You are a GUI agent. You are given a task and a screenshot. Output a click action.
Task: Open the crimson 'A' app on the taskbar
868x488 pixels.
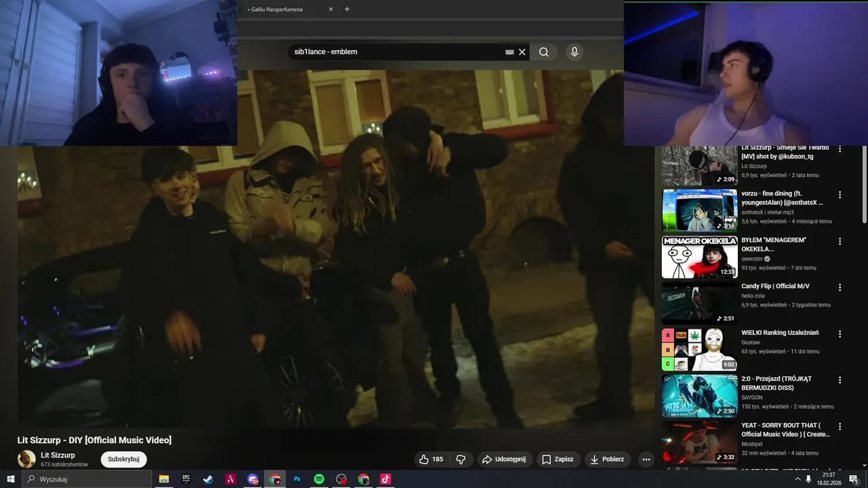[x=231, y=479]
